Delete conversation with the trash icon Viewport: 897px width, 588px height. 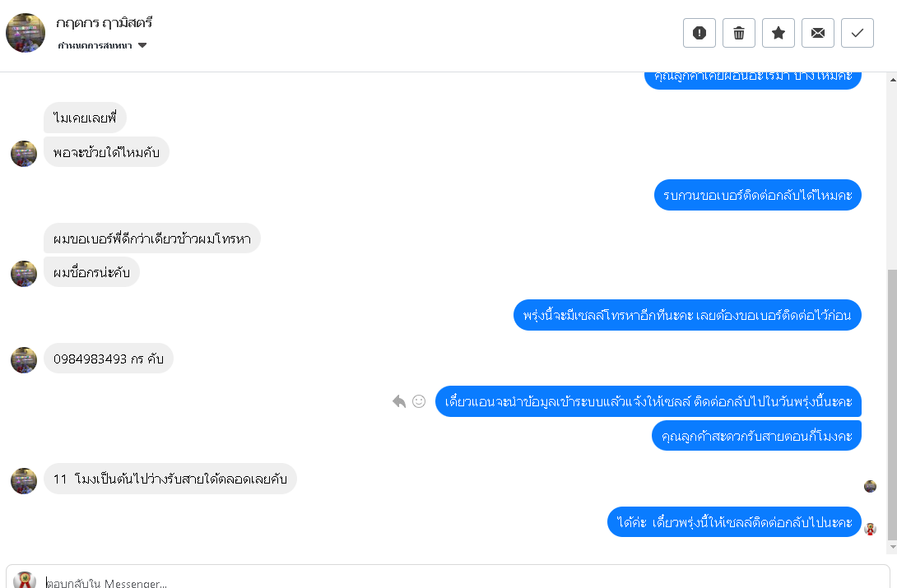tap(739, 33)
